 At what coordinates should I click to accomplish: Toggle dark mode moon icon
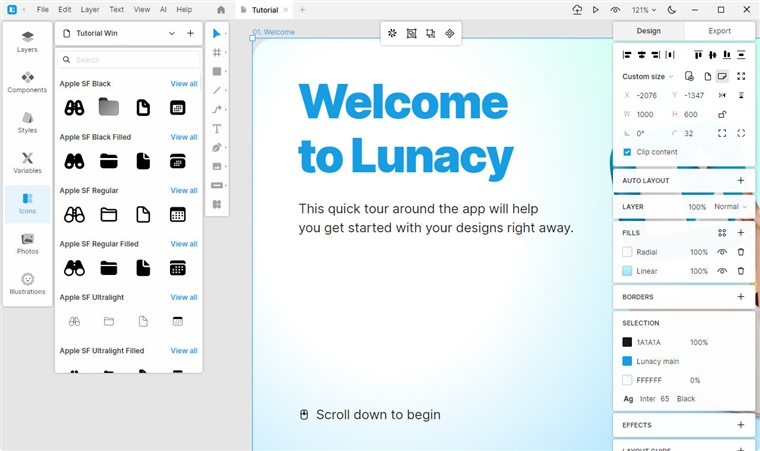click(672, 10)
